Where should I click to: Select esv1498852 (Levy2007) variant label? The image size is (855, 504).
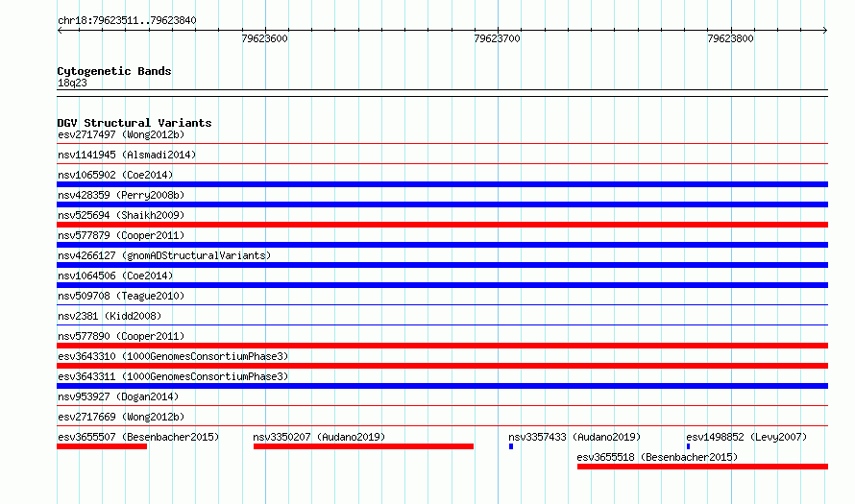click(746, 437)
